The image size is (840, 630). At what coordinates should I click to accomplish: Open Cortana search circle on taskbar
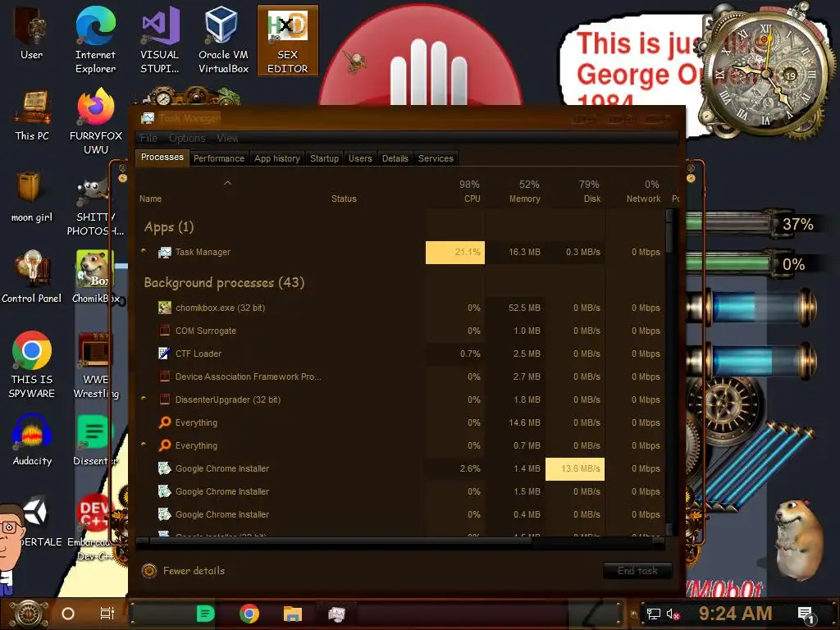(68, 614)
